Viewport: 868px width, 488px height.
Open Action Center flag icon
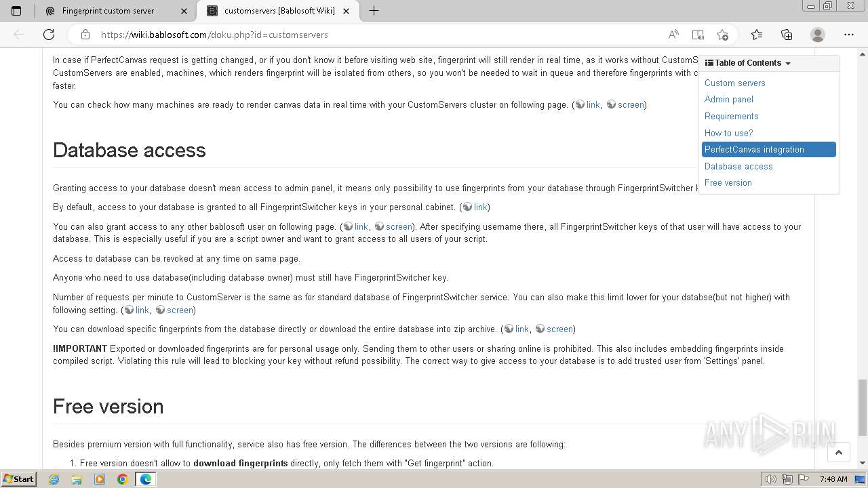click(803, 479)
